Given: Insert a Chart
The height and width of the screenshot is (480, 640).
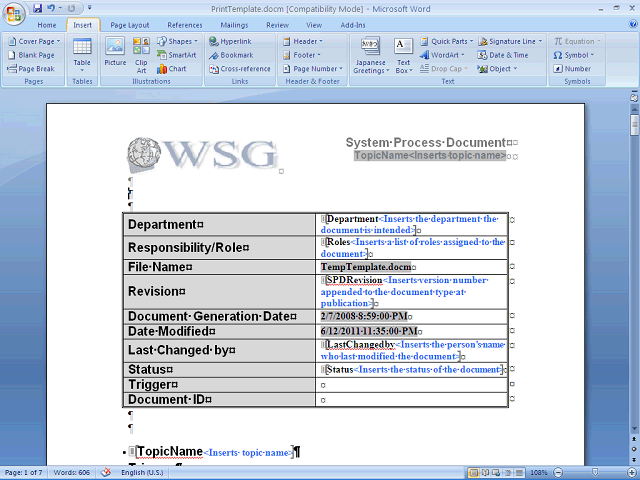Looking at the screenshot, I should (172, 69).
